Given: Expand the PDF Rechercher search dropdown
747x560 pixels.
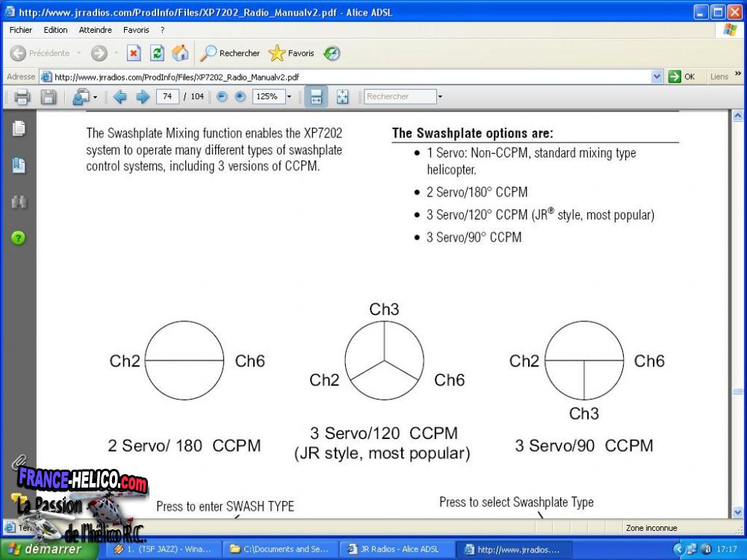Looking at the screenshot, I should tap(440, 96).
